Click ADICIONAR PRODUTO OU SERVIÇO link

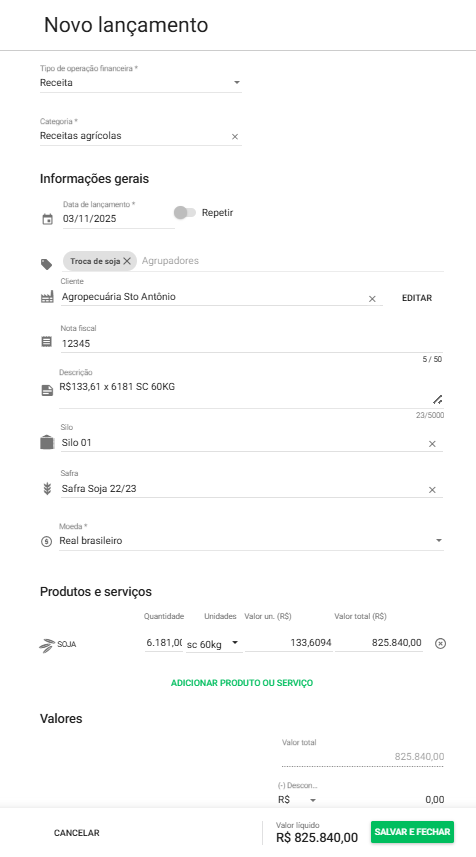click(242, 683)
